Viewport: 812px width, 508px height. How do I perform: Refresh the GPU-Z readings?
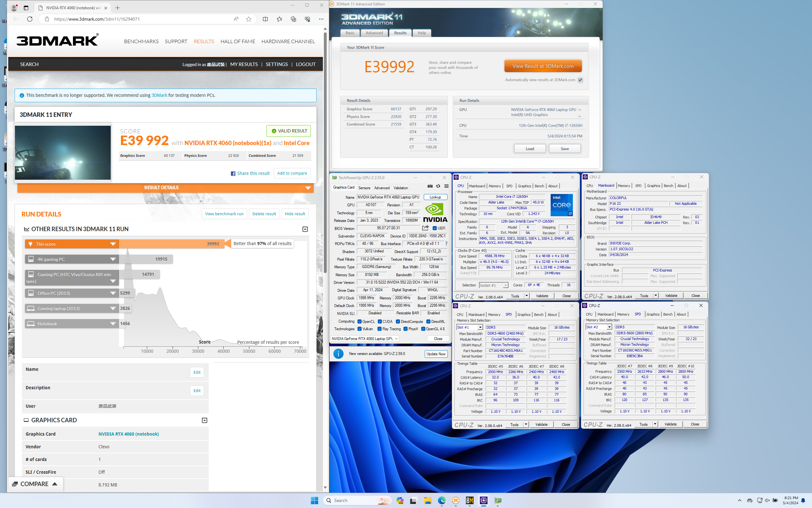coord(438,186)
